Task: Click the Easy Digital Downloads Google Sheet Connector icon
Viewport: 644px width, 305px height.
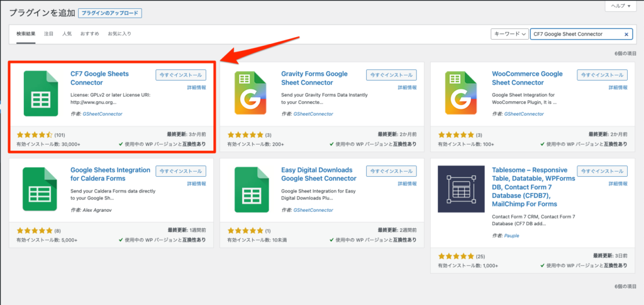Action: (250, 189)
